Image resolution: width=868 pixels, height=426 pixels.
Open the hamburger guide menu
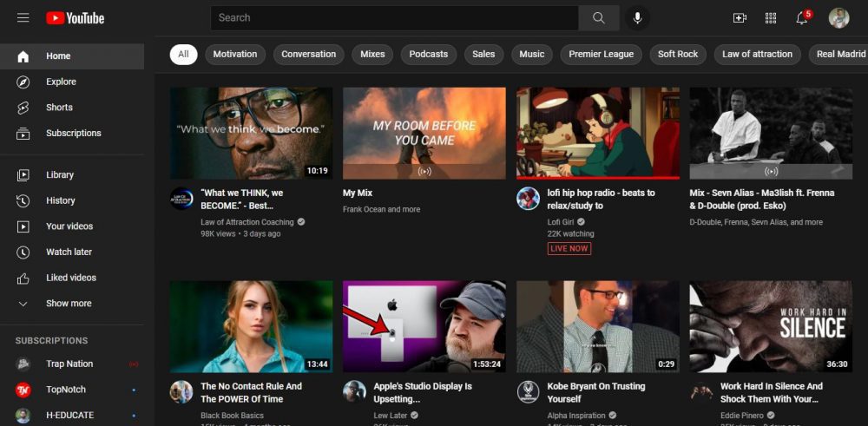[23, 17]
